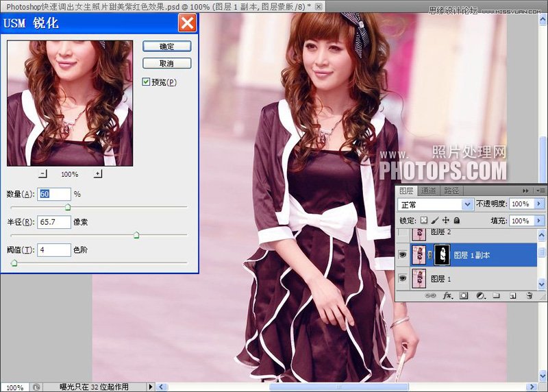Open the status bar info arrow menu
Image resolution: width=548 pixels, height=392 pixels.
pyautogui.click(x=151, y=387)
